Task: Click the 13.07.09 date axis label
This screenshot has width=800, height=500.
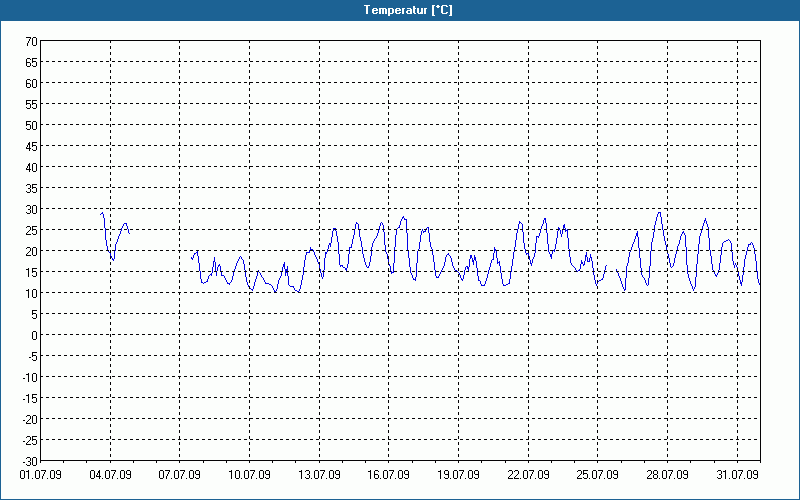Action: 319,475
